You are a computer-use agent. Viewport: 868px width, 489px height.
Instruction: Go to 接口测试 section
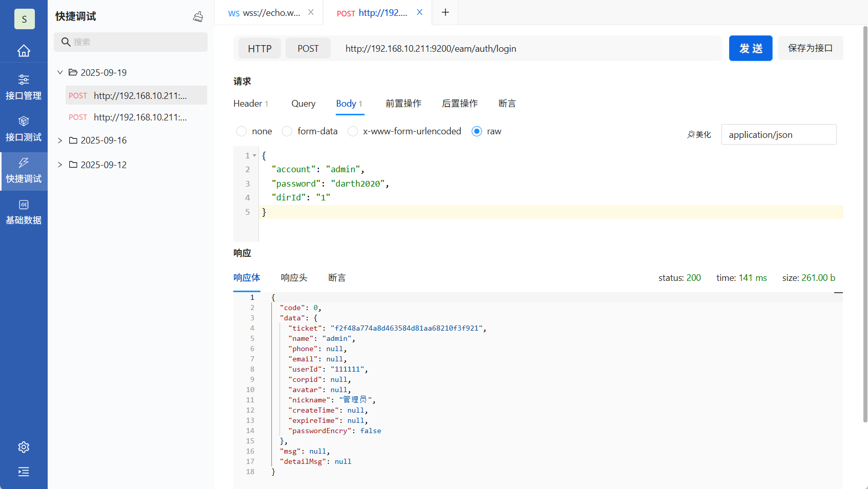(x=24, y=129)
